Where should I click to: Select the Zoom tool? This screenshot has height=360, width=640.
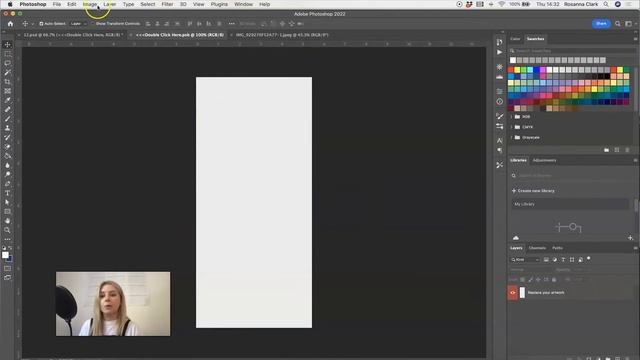coord(7,230)
